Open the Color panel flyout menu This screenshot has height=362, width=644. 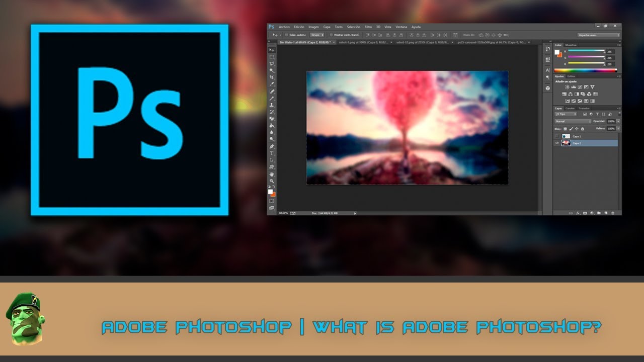coord(618,45)
